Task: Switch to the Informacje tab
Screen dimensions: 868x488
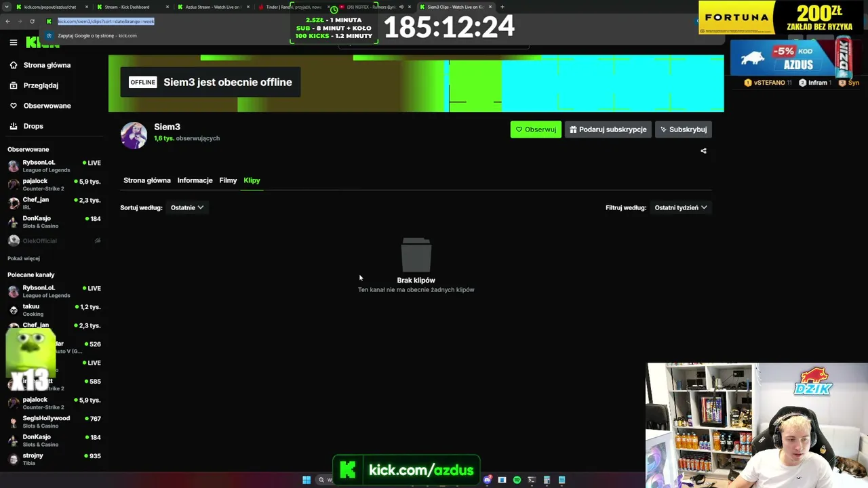Action: pos(195,180)
